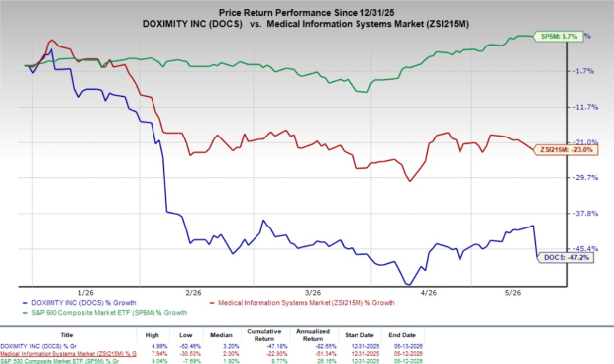Screen dimensions: 614x364
Task: Click the 2/26 x-axis date label
Action: pyautogui.click(x=193, y=293)
